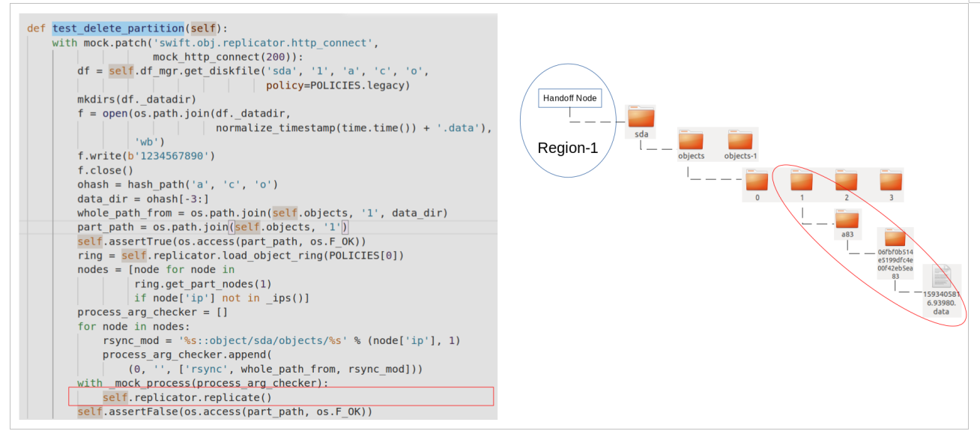Click the test_delete_partition function name
Screen dimensions: 980x434
118,28
